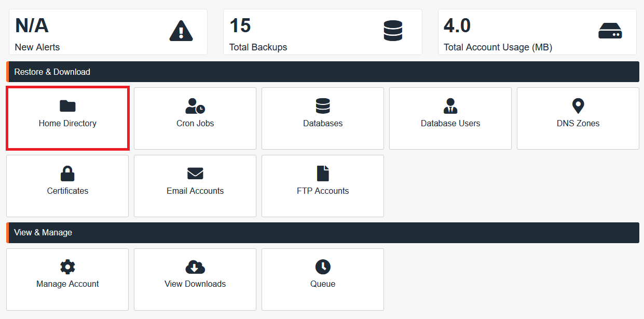Viewport: 644px width, 319px height.
Task: Click the Email Accounts envelope icon
Action: click(195, 174)
